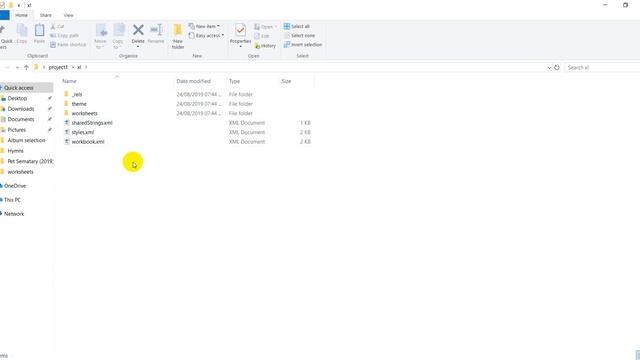Create a New folder from the ribbon
This screenshot has width=640, height=360.
point(178,36)
